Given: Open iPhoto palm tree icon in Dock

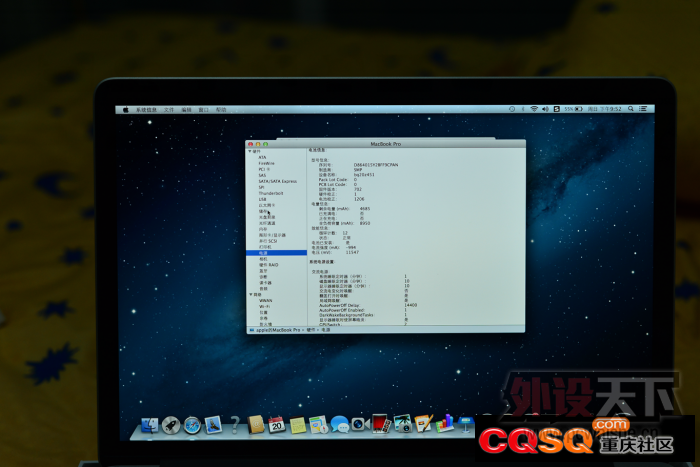Looking at the screenshot, I should 403,423.
